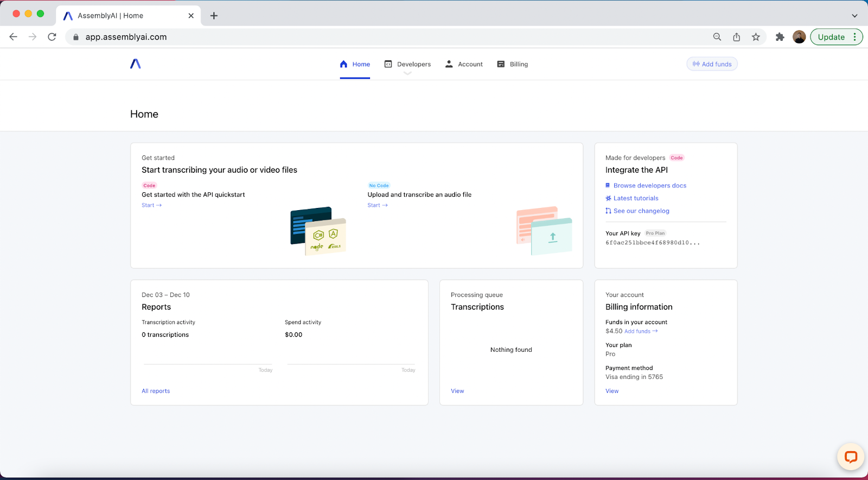Go back using the browser back arrow
The height and width of the screenshot is (480, 868).
coord(14,37)
